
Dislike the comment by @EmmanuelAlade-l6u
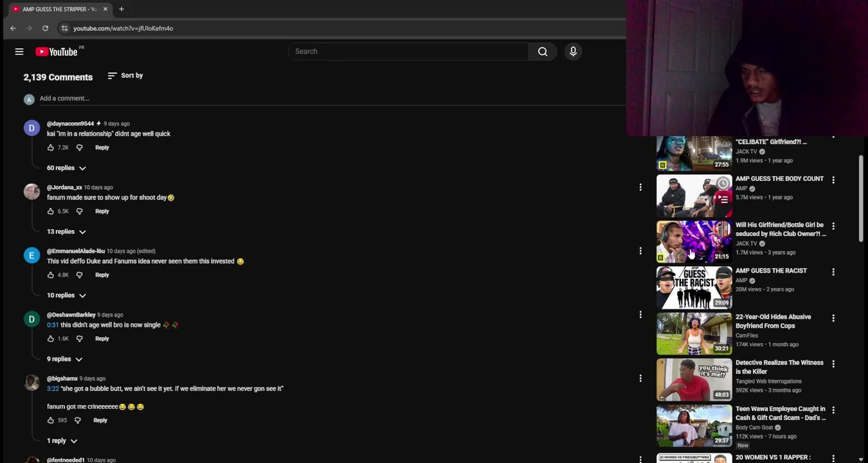(79, 275)
